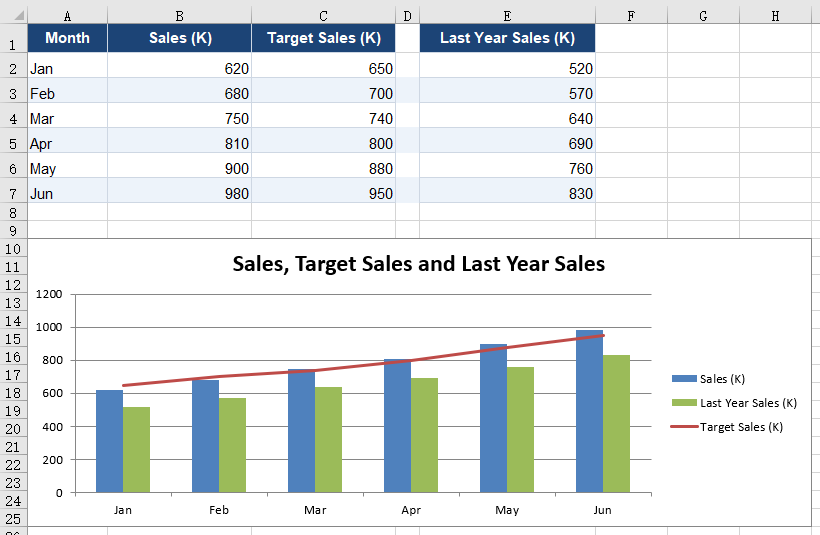This screenshot has width=820, height=535.
Task: Click the green Apr Last Year bar
Action: [x=425, y=435]
